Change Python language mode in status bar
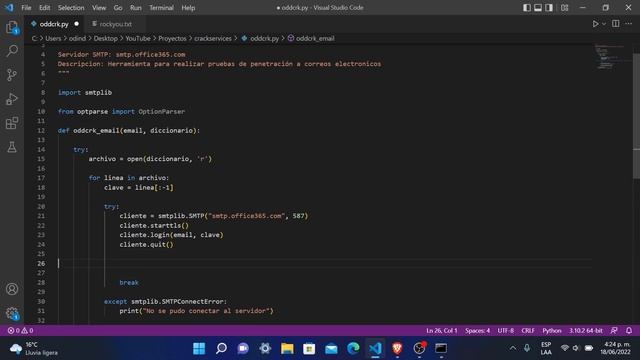Screen dimensions: 640x360 pos(551,331)
